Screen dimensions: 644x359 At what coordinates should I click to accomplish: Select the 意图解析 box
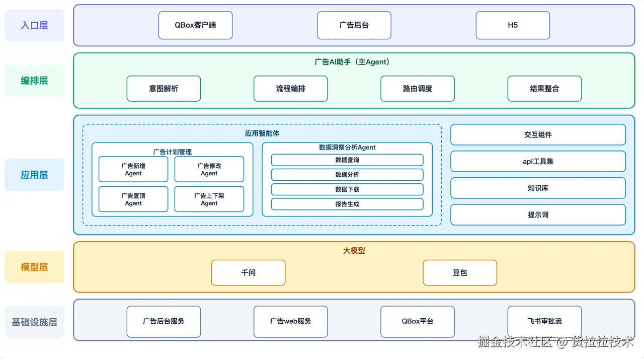(164, 89)
